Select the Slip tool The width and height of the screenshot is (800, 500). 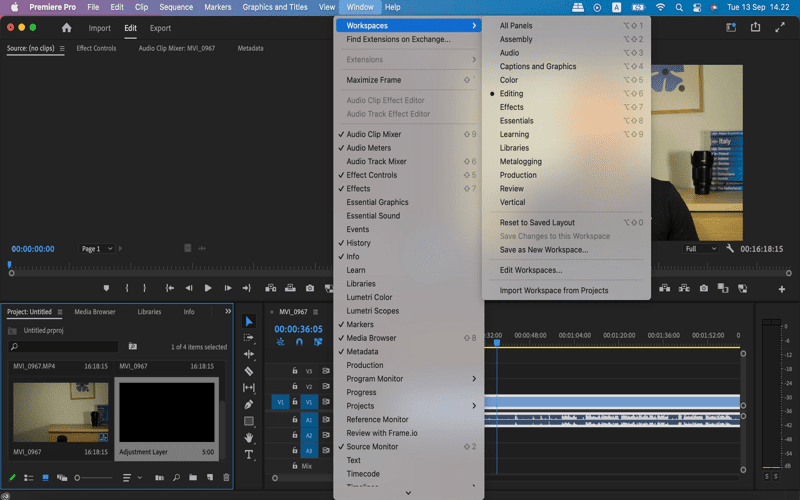tap(249, 388)
